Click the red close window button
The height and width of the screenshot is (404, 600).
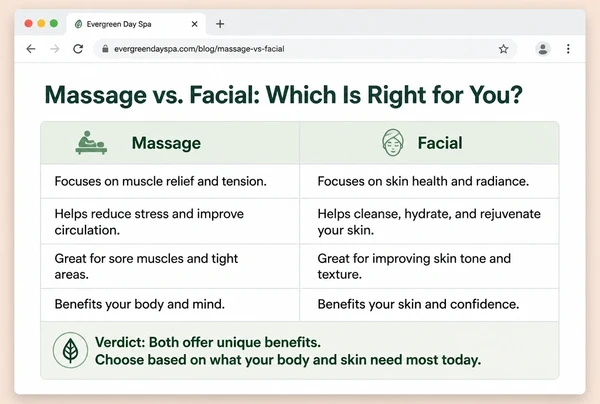[x=28, y=23]
